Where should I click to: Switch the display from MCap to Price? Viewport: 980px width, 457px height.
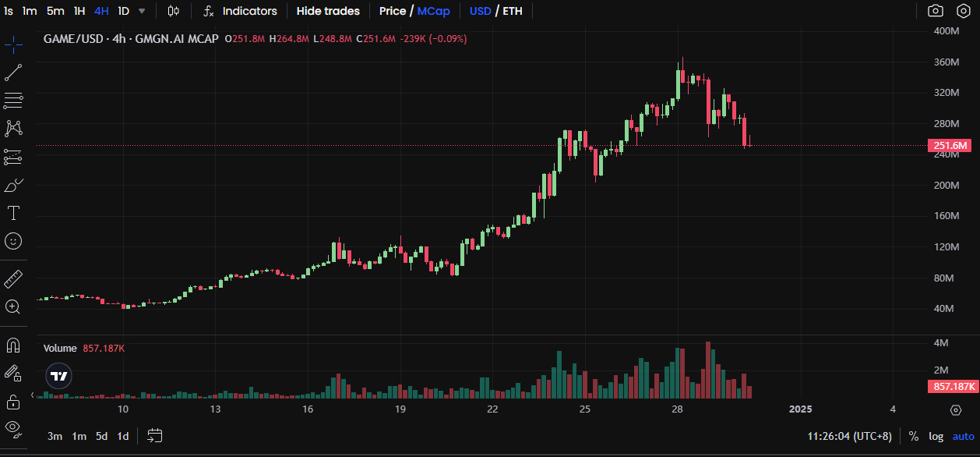pos(392,11)
